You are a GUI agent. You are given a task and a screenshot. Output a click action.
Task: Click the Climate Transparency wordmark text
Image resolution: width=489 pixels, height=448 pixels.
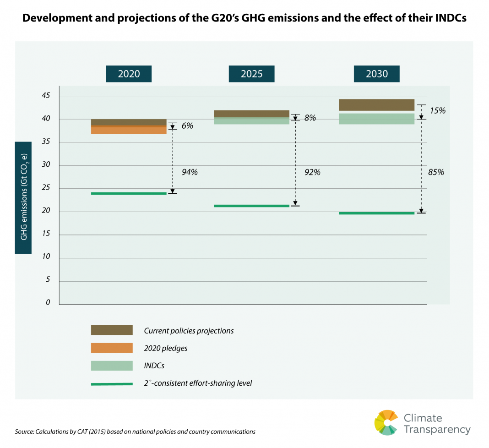pos(436,424)
